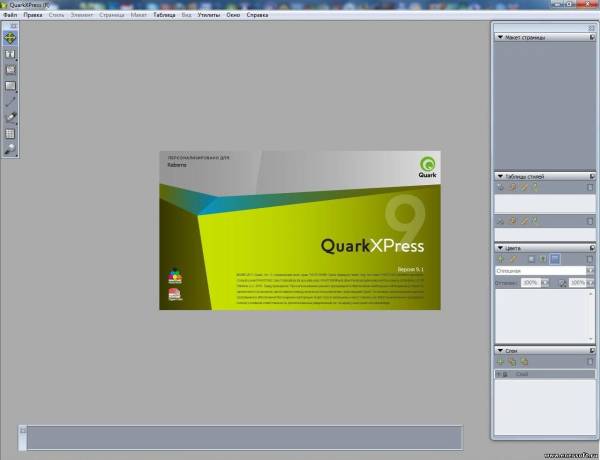Click new layer plus icon
Screen dimensions: 600x460
(500, 362)
